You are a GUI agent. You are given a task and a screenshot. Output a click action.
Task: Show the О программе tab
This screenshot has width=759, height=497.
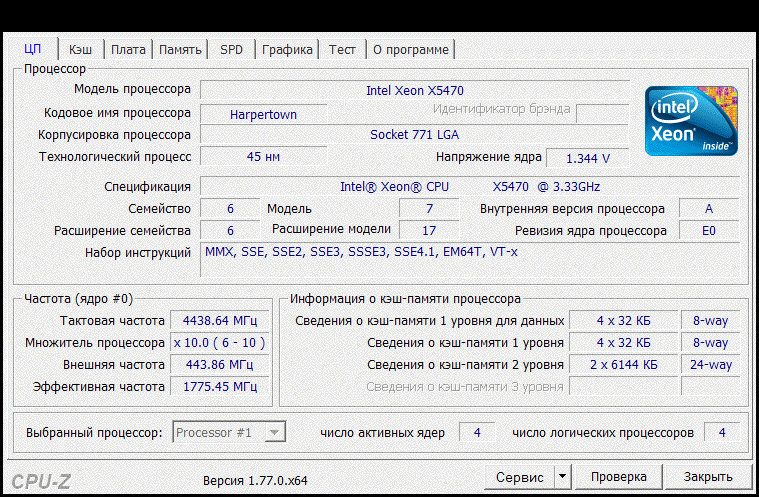[411, 49]
